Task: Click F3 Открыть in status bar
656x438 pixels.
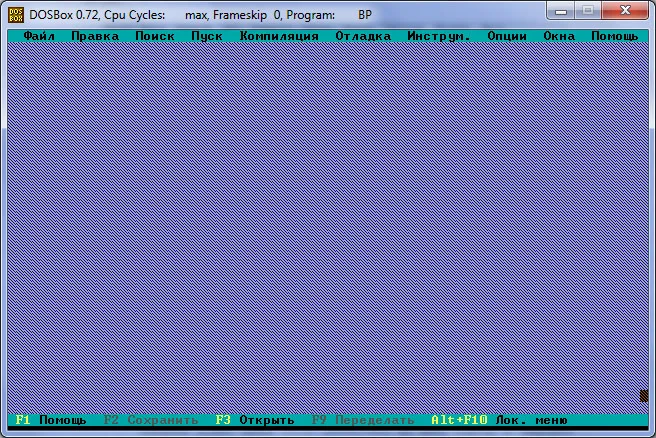Action: (254, 420)
